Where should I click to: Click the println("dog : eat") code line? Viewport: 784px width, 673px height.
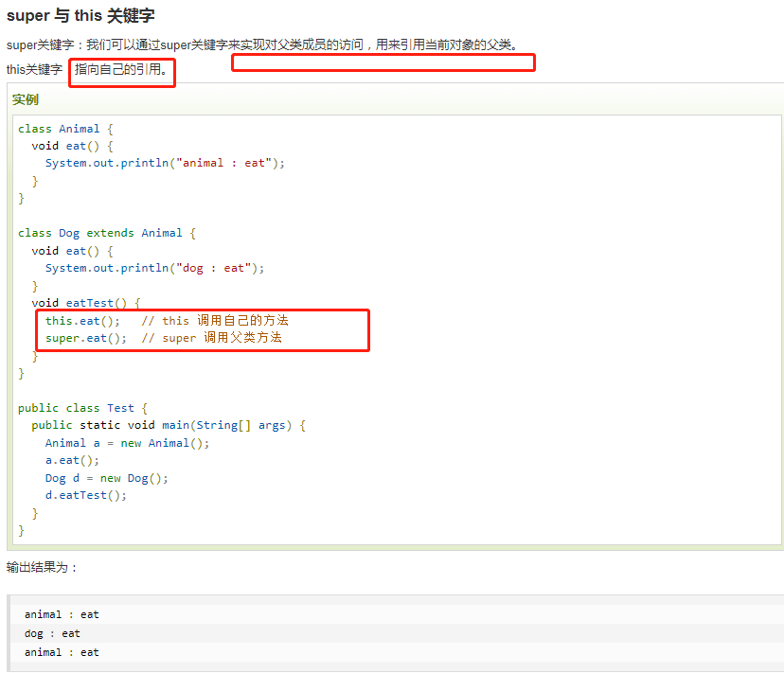pos(154,268)
